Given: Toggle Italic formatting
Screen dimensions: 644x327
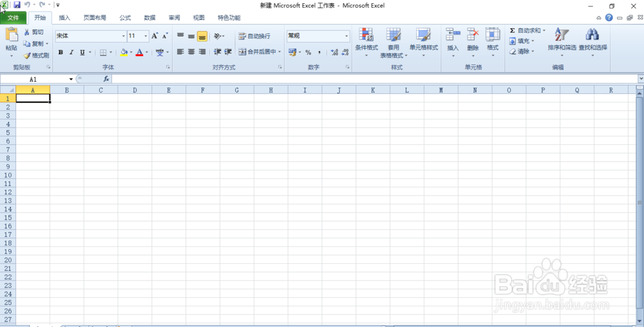Looking at the screenshot, I should click(71, 53).
